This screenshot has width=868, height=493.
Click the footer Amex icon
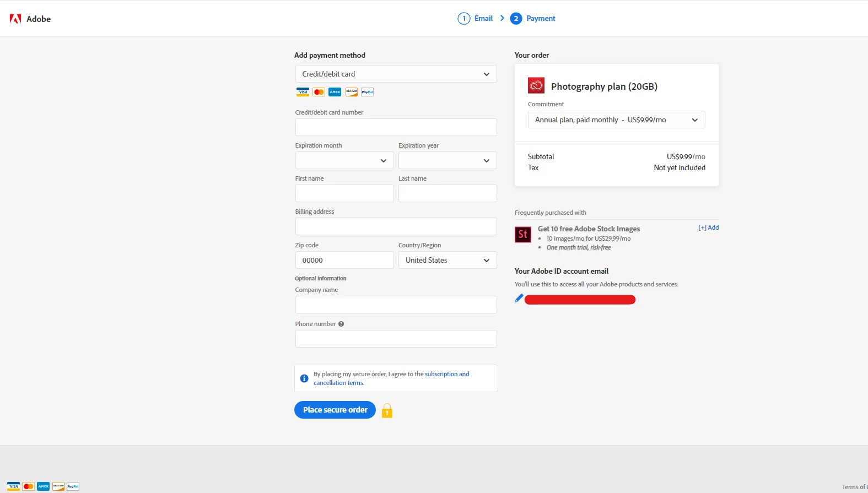(44, 486)
